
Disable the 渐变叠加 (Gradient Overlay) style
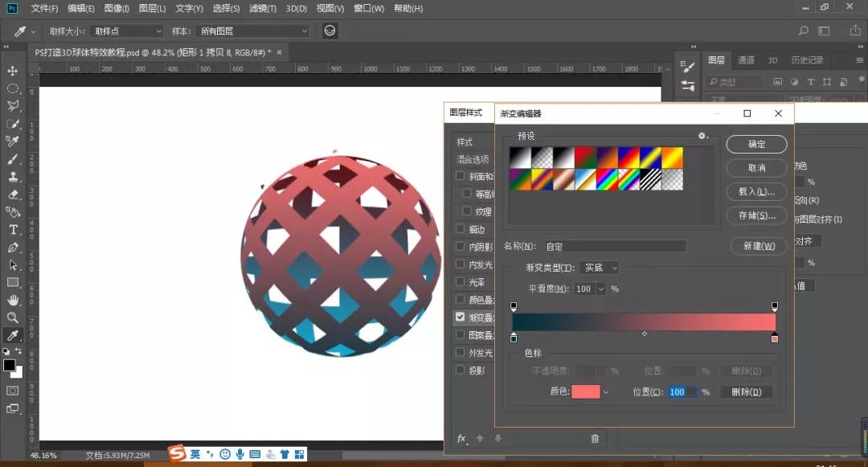pyautogui.click(x=462, y=317)
